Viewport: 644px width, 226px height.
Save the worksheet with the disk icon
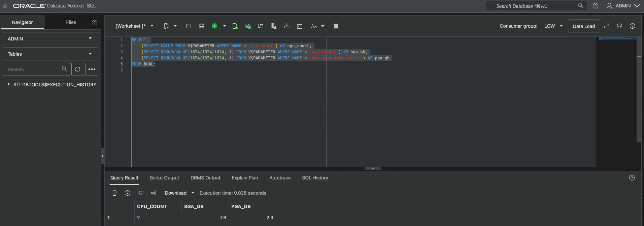tap(201, 26)
